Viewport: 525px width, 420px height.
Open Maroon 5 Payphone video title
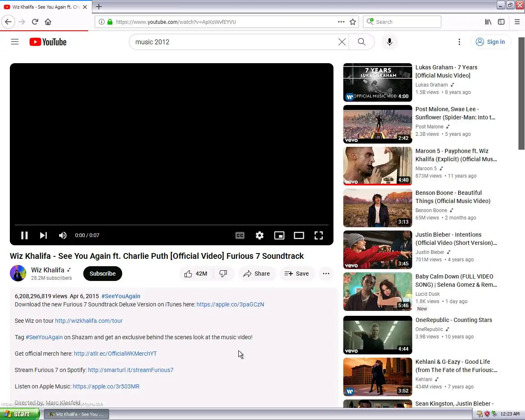click(456, 155)
